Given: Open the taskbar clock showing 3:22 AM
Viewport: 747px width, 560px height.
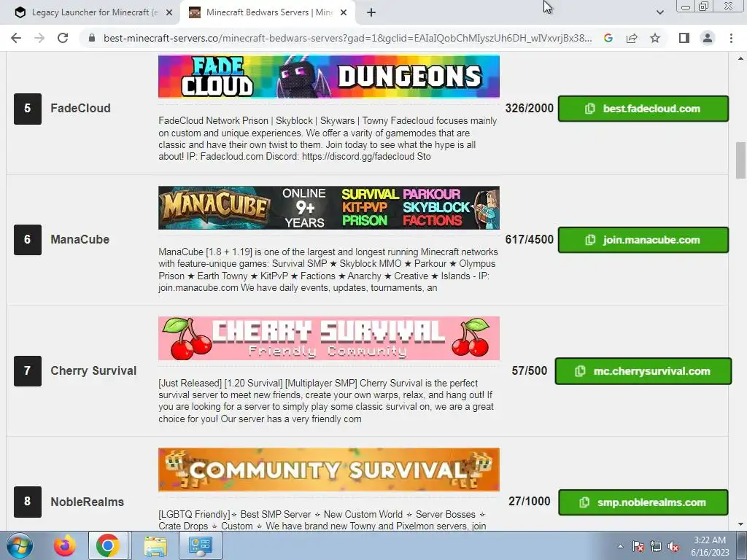Looking at the screenshot, I should (710, 546).
